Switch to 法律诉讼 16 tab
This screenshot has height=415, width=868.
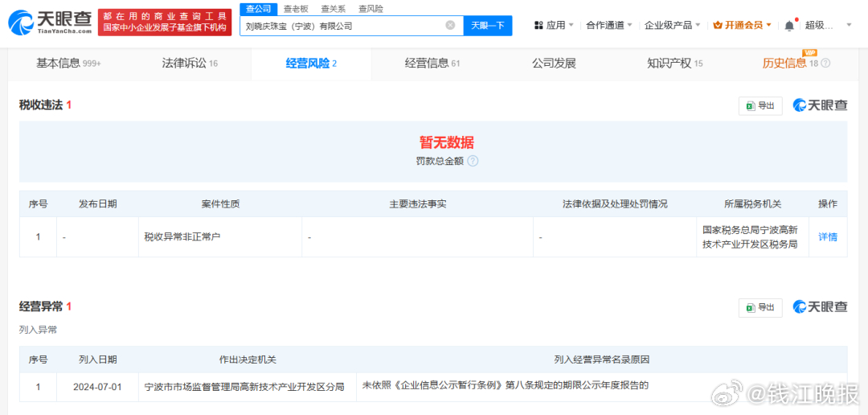click(190, 64)
